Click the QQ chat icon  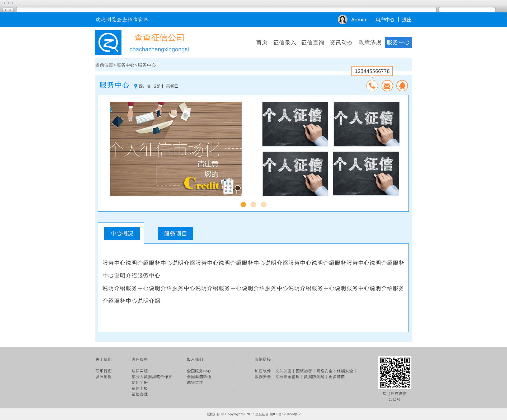pyautogui.click(x=402, y=86)
